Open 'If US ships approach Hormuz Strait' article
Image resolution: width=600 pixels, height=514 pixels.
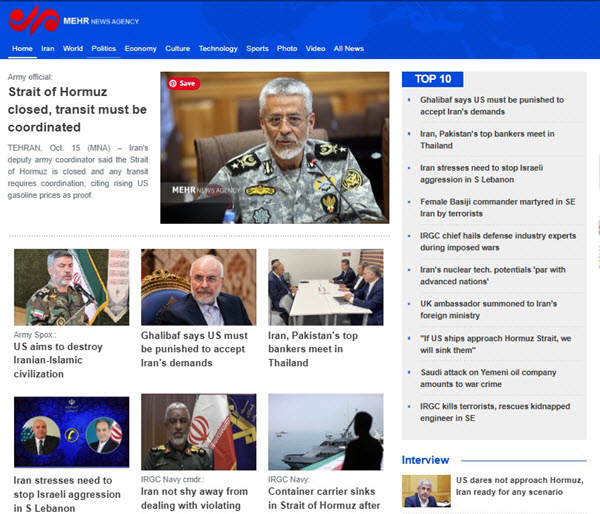496,344
